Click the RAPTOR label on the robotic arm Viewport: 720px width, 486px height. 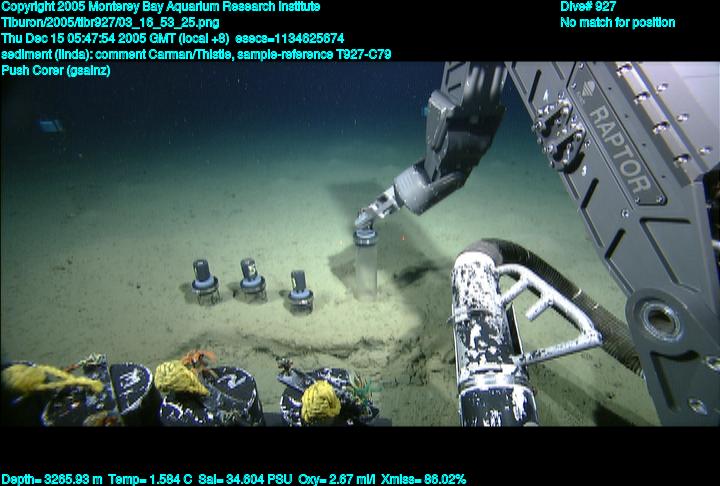617,152
